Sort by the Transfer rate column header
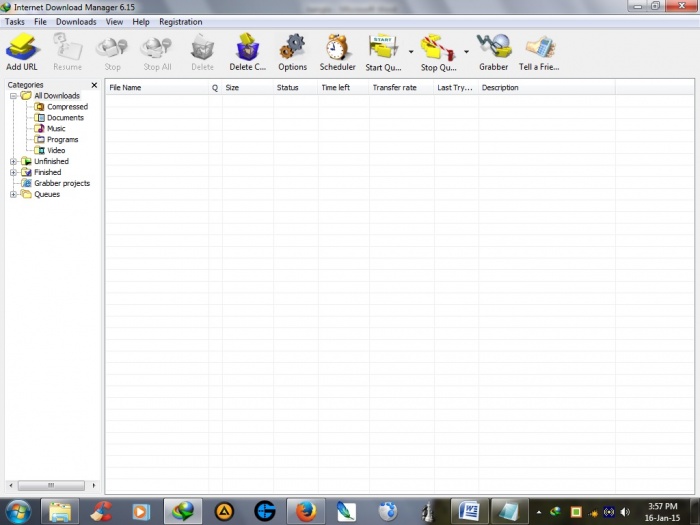Viewport: 700px width, 525px height. pyautogui.click(x=402, y=88)
